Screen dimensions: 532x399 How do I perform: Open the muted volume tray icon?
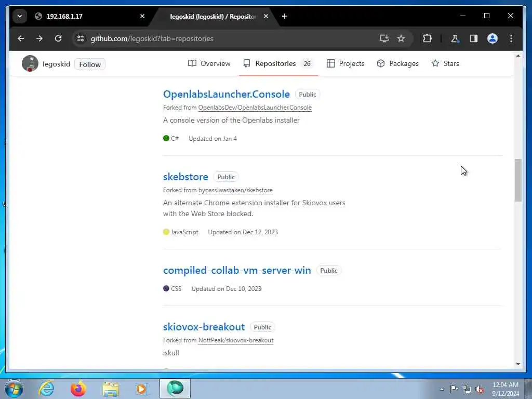tap(480, 389)
